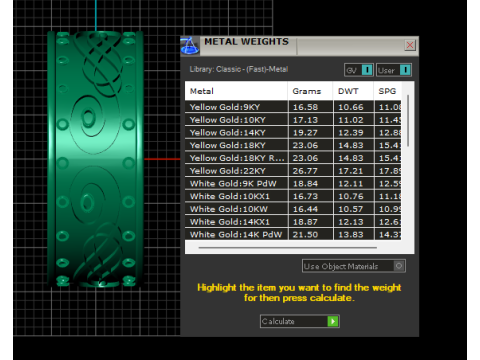Sort by the Metal column header
Image resolution: width=480 pixels, height=360 pixels.
pyautogui.click(x=236, y=91)
